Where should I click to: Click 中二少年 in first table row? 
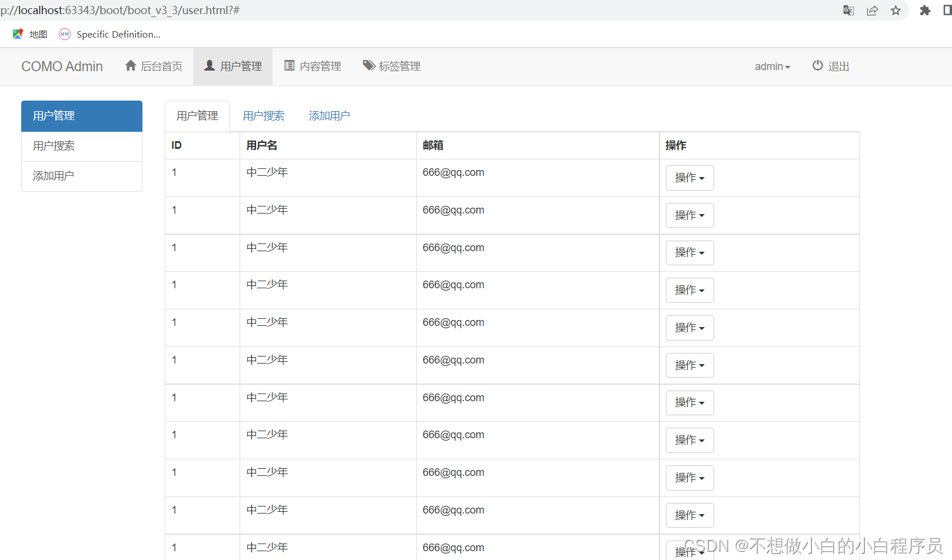click(x=267, y=172)
